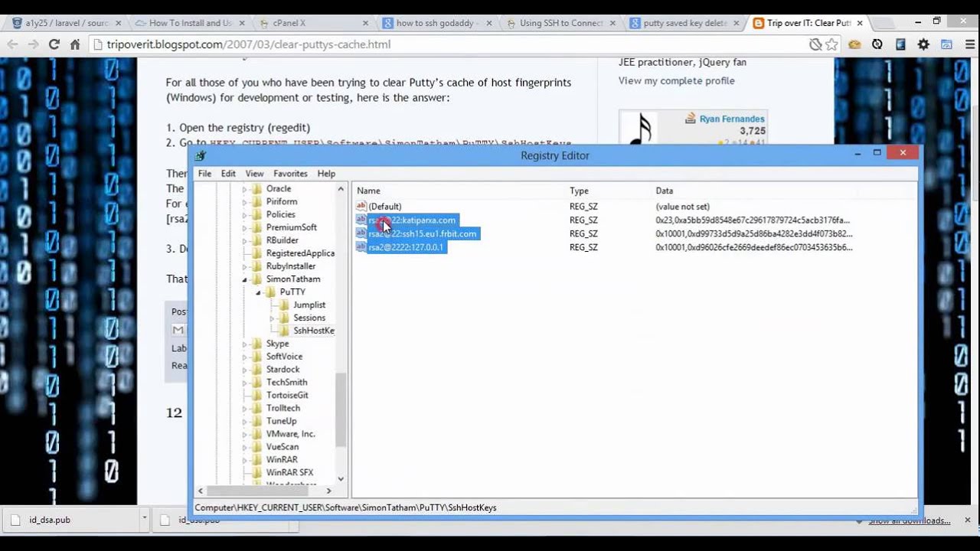Select the RBuilder key in the tree
The width and height of the screenshot is (980, 551).
pyautogui.click(x=282, y=240)
